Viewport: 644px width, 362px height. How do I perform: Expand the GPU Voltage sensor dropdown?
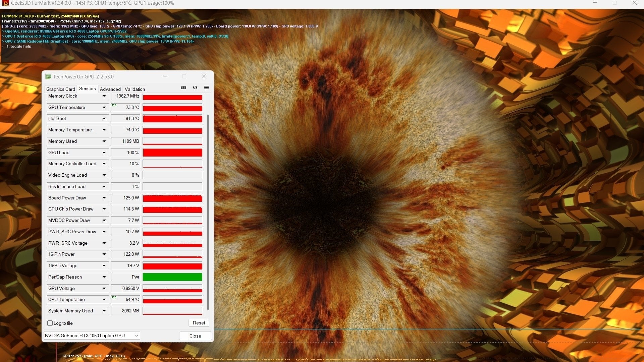click(x=104, y=289)
